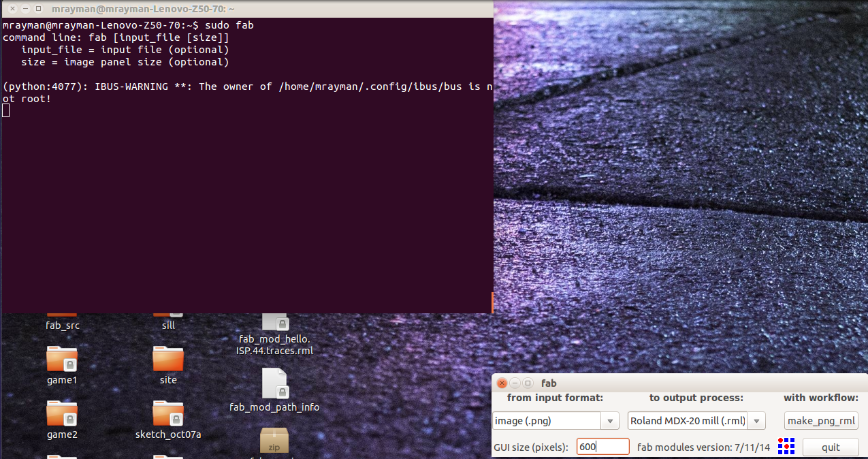Maximize the terminal window
This screenshot has height=459, width=868.
[38, 9]
